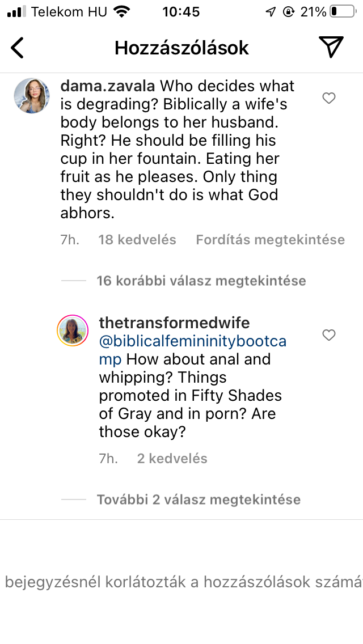The width and height of the screenshot is (363, 644).
Task: Expand További 2 válasz megtekintése
Action: (199, 499)
